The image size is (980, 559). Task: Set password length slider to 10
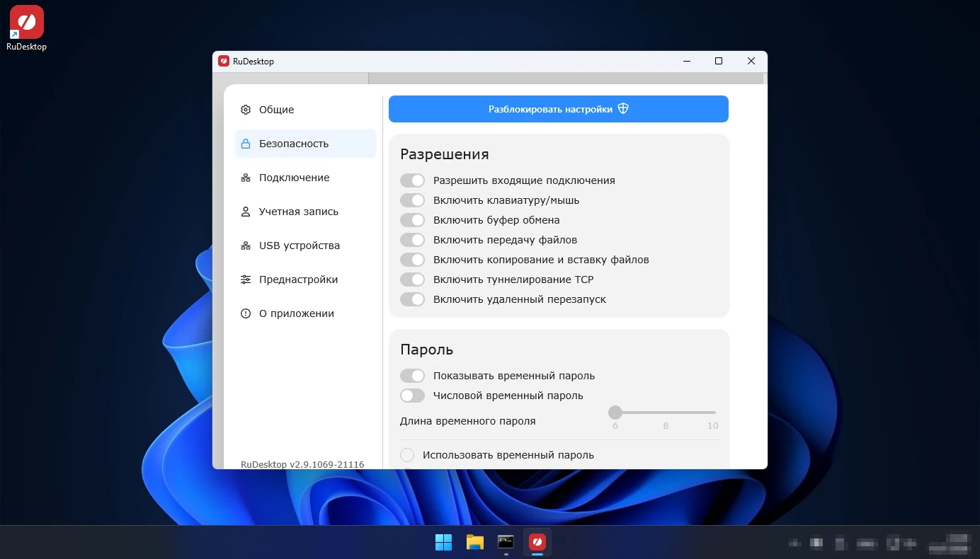point(714,413)
